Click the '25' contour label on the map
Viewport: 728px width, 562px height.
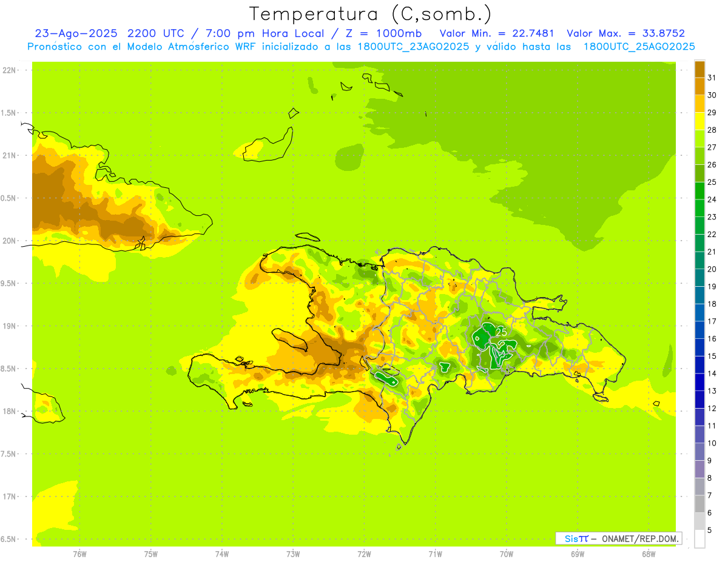501,332
